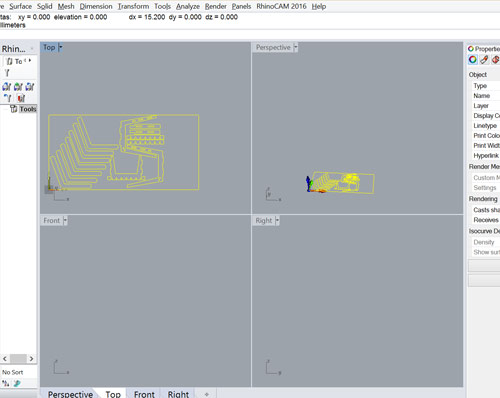Click the green-topped tool library icon
The width and height of the screenshot is (500, 398).
coord(18,87)
